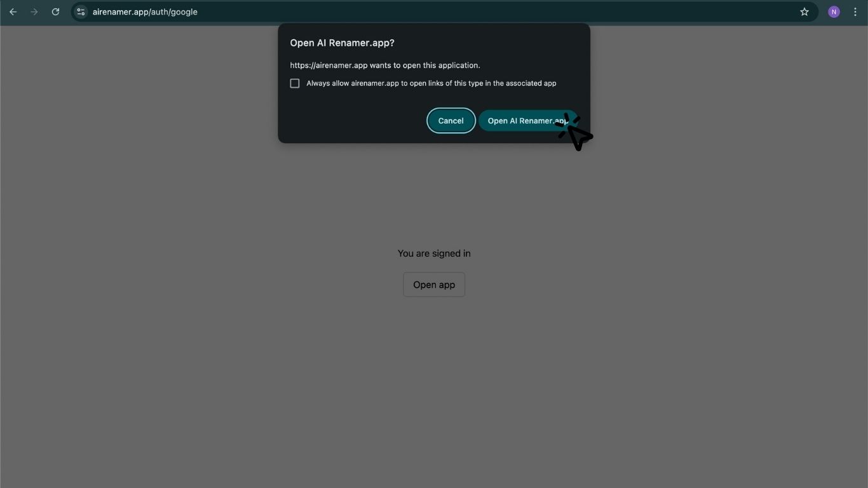Open the browser customization menu
The width and height of the screenshot is (868, 488).
coord(855,11)
